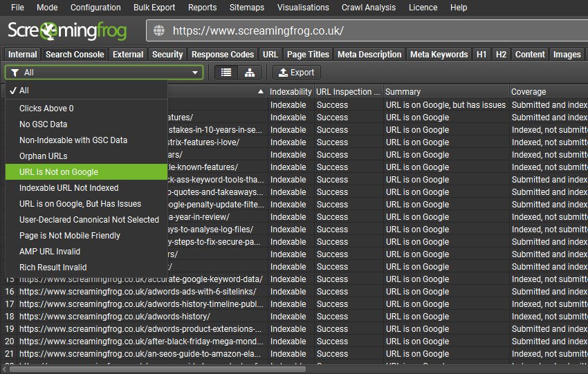Image resolution: width=588 pixels, height=374 pixels.
Task: Sort by Indexability column header
Action: click(291, 91)
